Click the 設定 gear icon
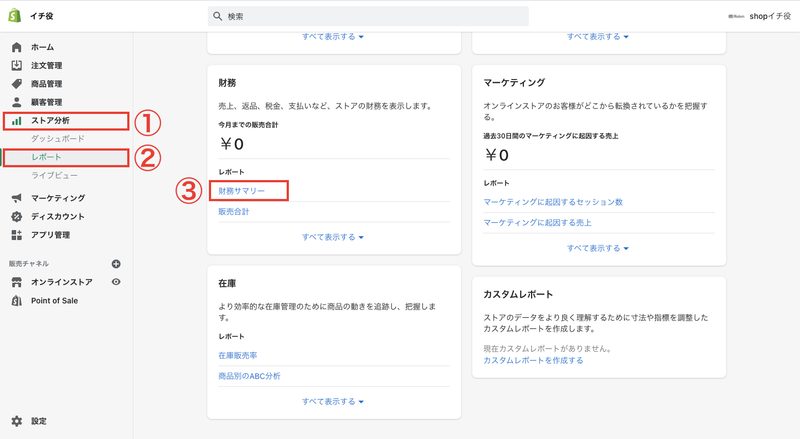The width and height of the screenshot is (800, 439). point(17,421)
